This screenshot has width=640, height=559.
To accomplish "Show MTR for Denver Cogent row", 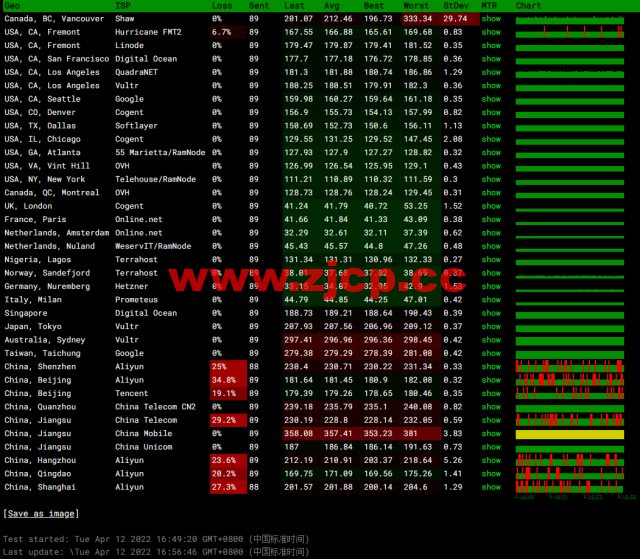I will click(491, 112).
